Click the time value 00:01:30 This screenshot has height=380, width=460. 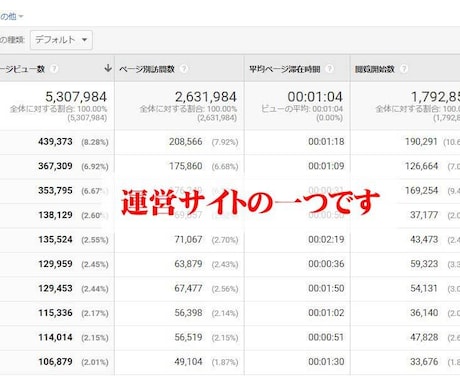coord(326,362)
